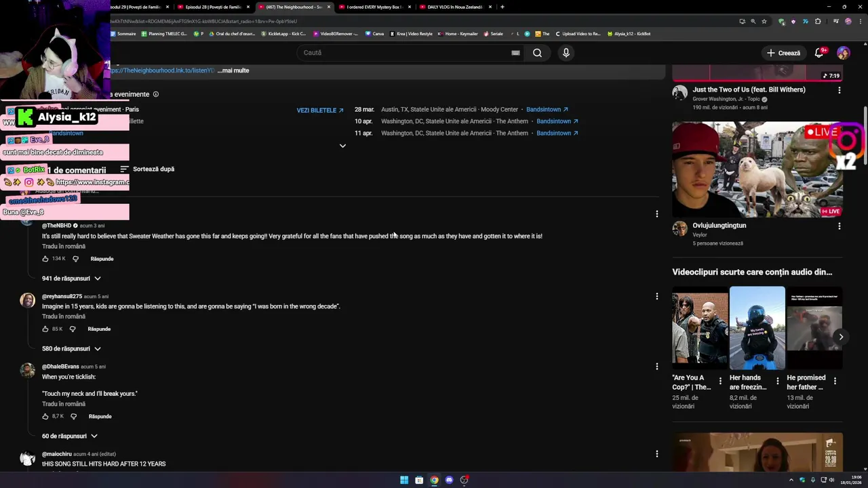Viewport: 868px width, 488px height.
Task: Expand 60 de răspunsuri replies
Action: click(69, 436)
